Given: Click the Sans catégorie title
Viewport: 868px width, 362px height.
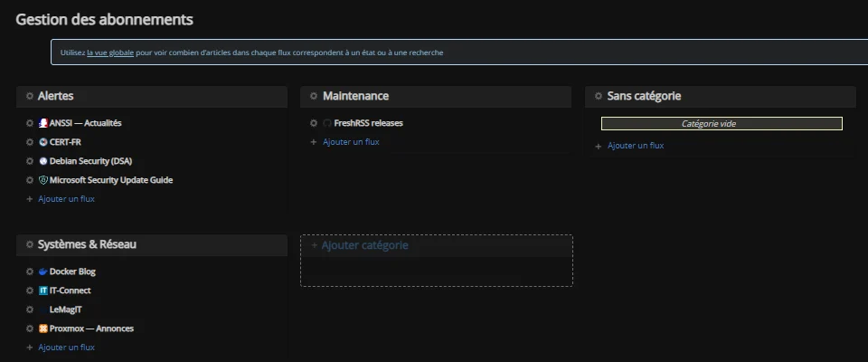Looking at the screenshot, I should 644,96.
